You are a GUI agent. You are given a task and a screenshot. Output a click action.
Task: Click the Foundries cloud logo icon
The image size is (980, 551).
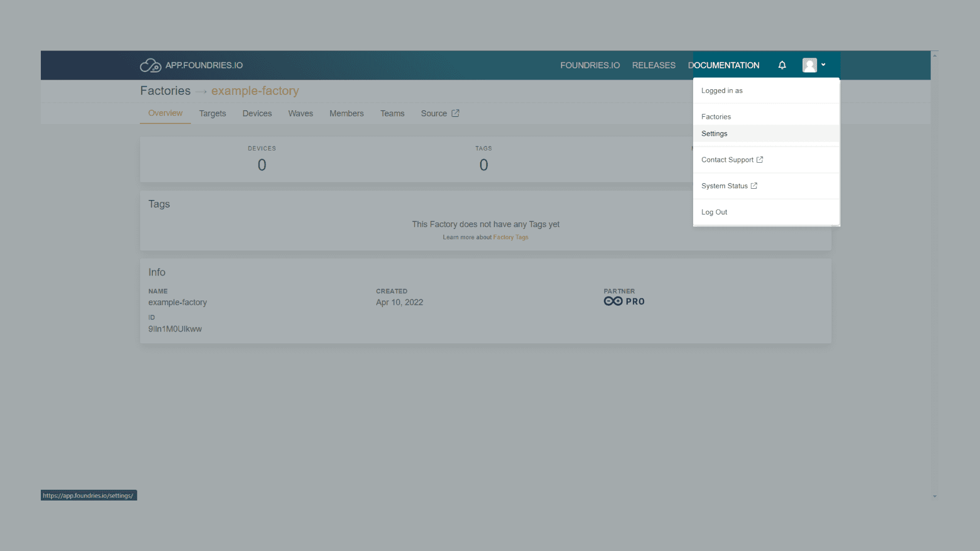click(150, 65)
